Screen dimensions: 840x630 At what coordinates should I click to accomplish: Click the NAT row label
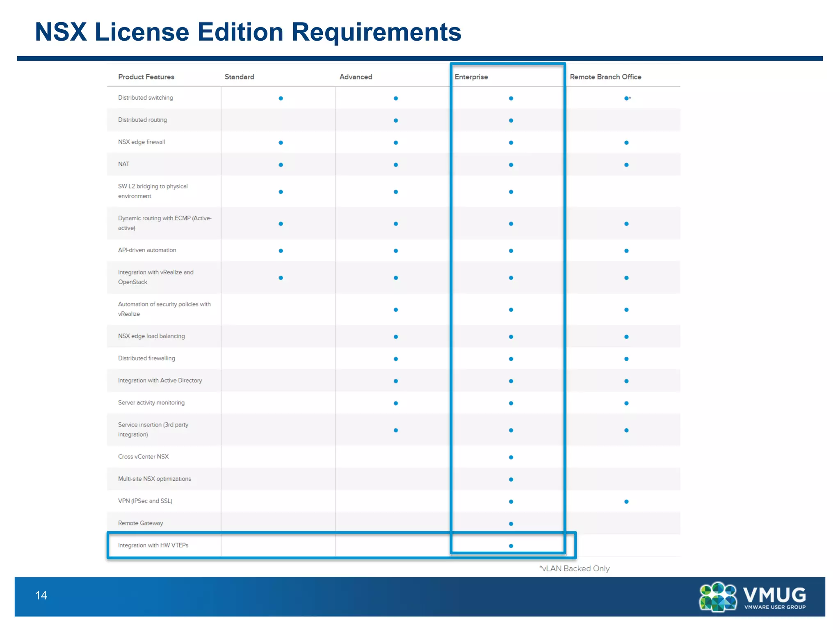tap(123, 164)
